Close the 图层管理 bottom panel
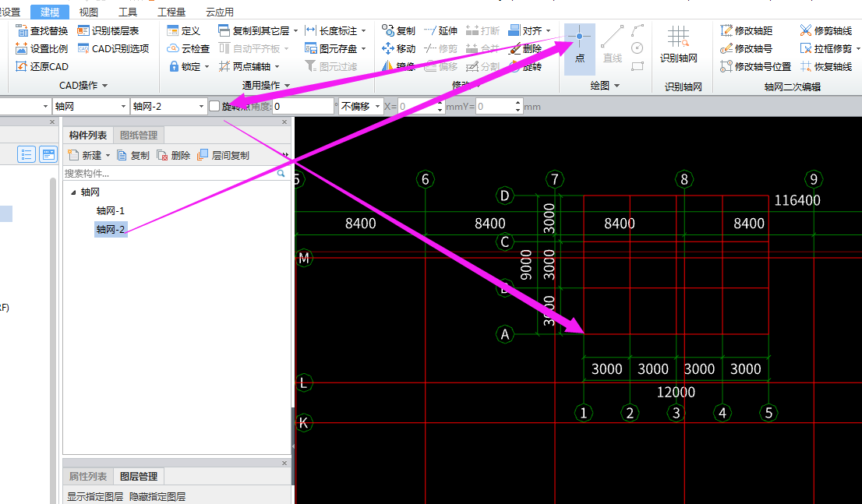Screen dimensions: 862x504 pos(284,463)
